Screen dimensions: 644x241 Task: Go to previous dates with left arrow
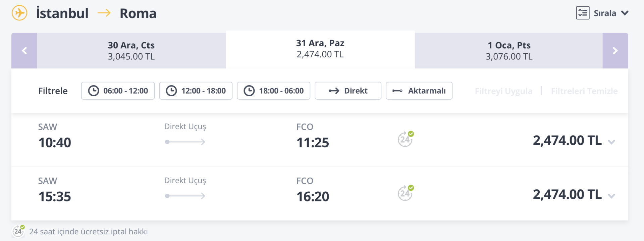coord(24,51)
